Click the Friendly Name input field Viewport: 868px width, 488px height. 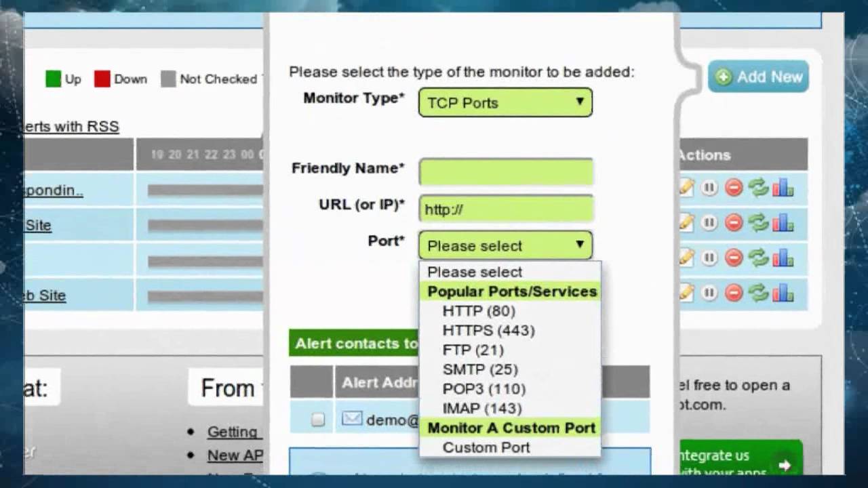(x=506, y=172)
